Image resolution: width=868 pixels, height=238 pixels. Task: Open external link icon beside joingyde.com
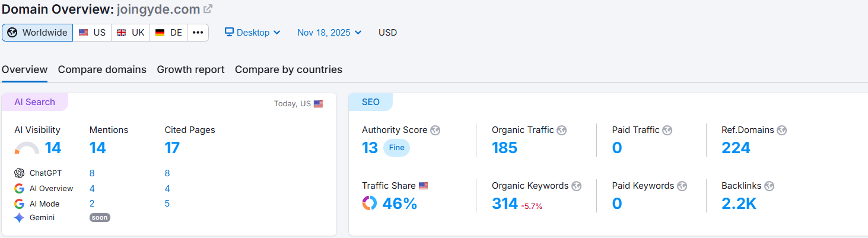tap(208, 9)
